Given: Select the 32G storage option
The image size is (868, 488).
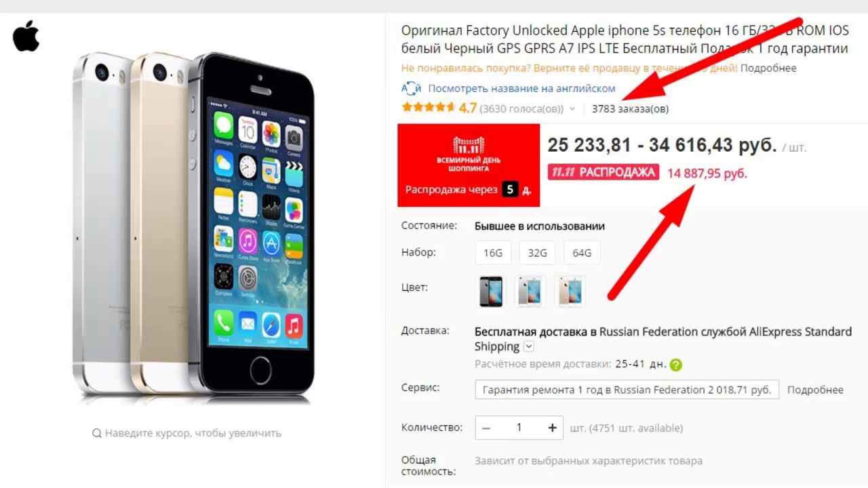Looking at the screenshot, I should pos(537,253).
